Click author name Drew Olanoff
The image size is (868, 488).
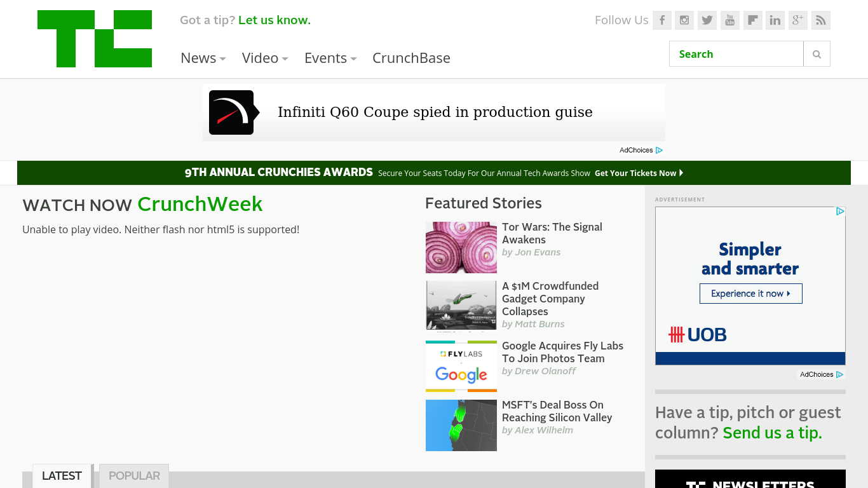545,371
